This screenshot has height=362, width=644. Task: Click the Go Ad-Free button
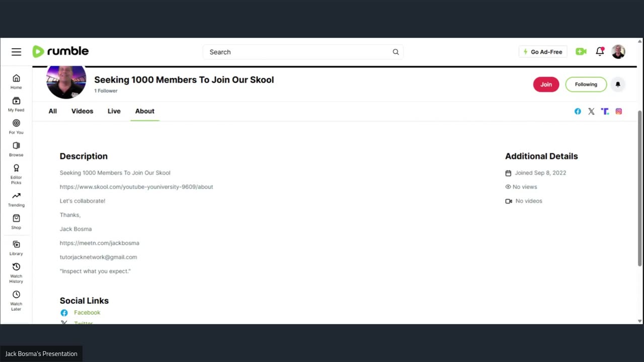(x=543, y=52)
